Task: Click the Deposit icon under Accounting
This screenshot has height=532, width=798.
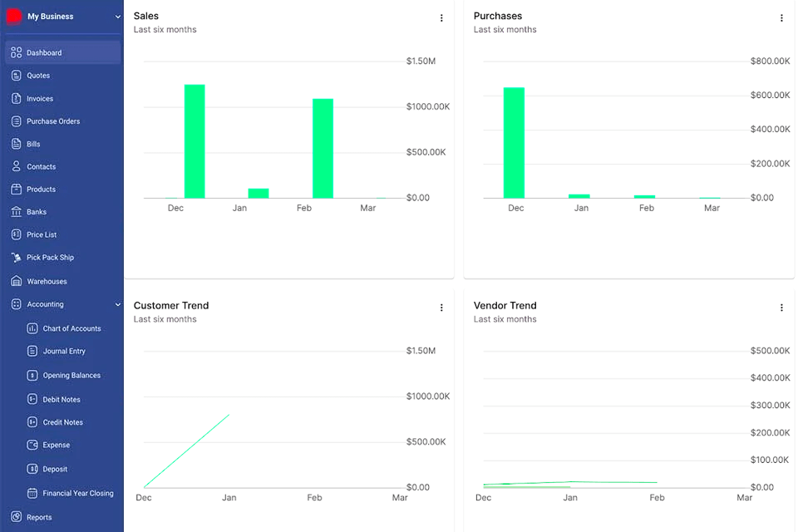Action: [32, 469]
